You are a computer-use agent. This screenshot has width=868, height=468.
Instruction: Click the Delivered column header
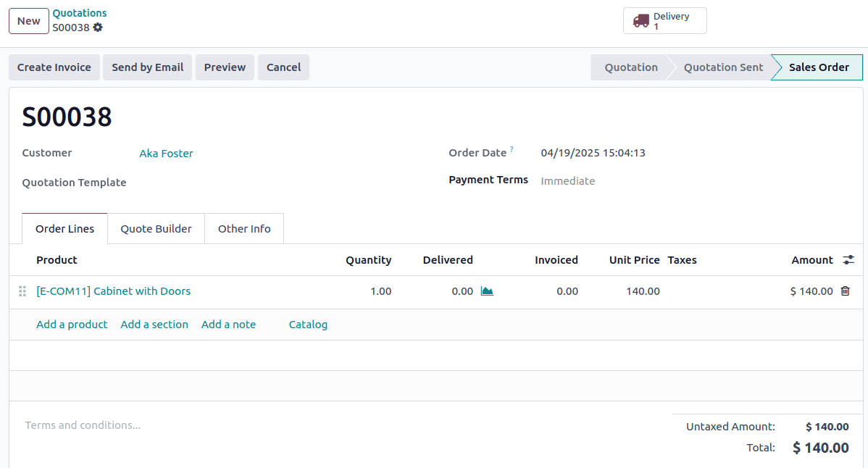(448, 260)
